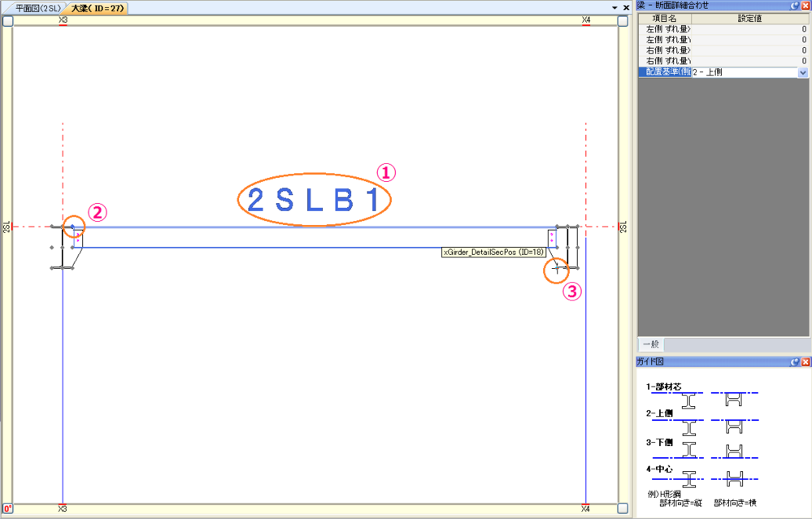Screen dimensions: 812x519
Task: Click the 1-部材芯 guide entry
Action: [x=664, y=387]
